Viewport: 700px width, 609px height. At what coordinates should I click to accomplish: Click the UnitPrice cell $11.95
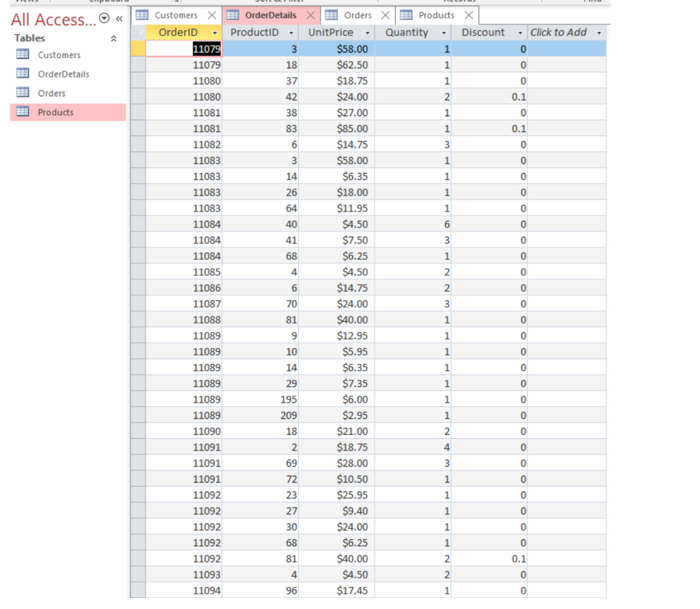[x=336, y=208]
